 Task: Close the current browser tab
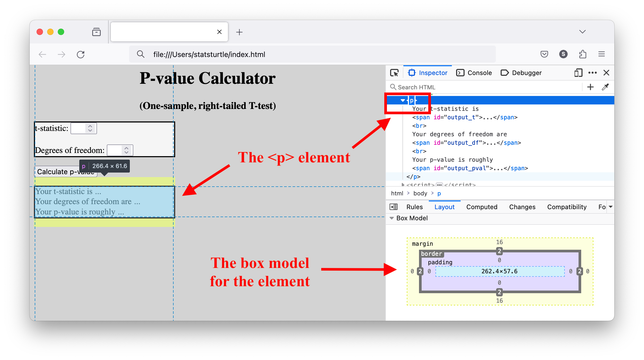pyautogui.click(x=219, y=32)
